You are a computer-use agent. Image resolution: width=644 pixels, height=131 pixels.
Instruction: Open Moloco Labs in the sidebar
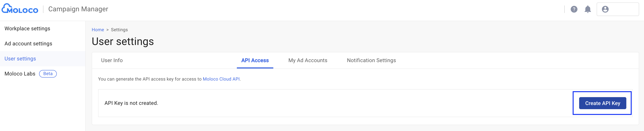tap(20, 74)
